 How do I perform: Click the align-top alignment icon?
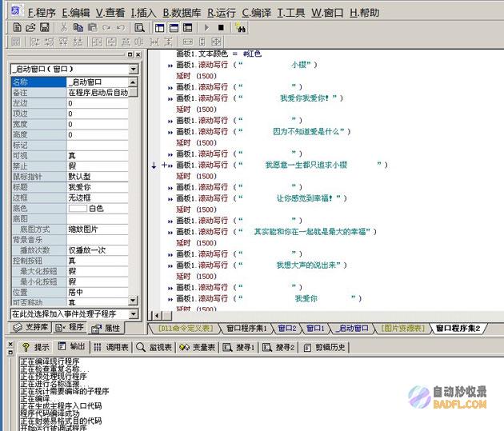63,42
